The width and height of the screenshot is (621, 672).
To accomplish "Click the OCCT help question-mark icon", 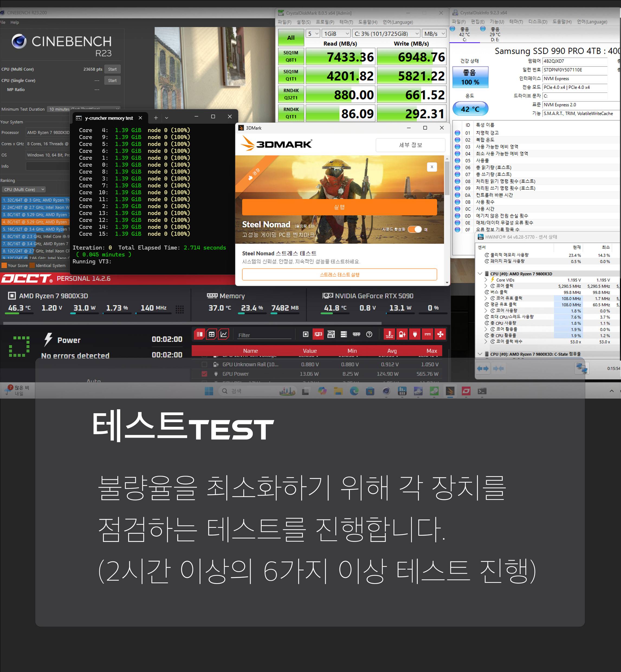I will click(x=369, y=334).
